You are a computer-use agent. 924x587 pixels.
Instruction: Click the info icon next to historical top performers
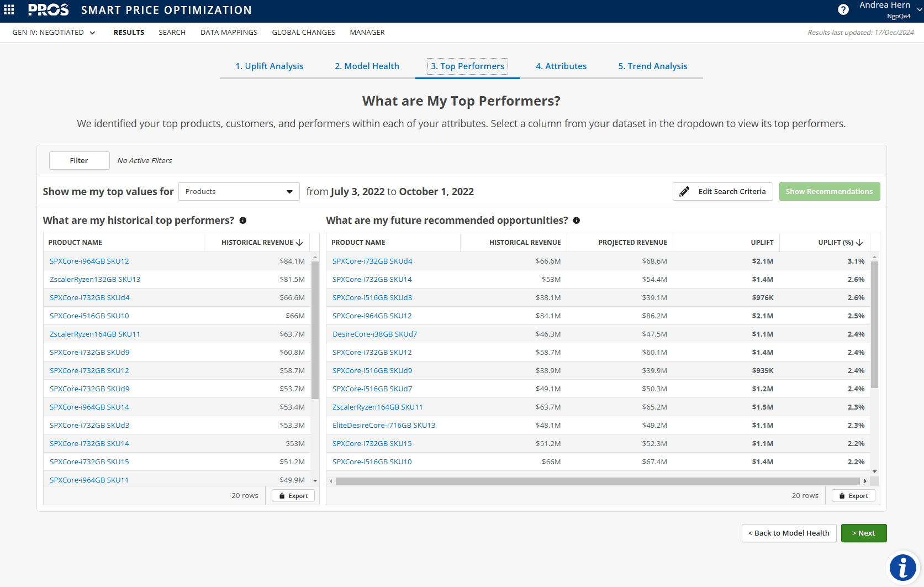[243, 220]
